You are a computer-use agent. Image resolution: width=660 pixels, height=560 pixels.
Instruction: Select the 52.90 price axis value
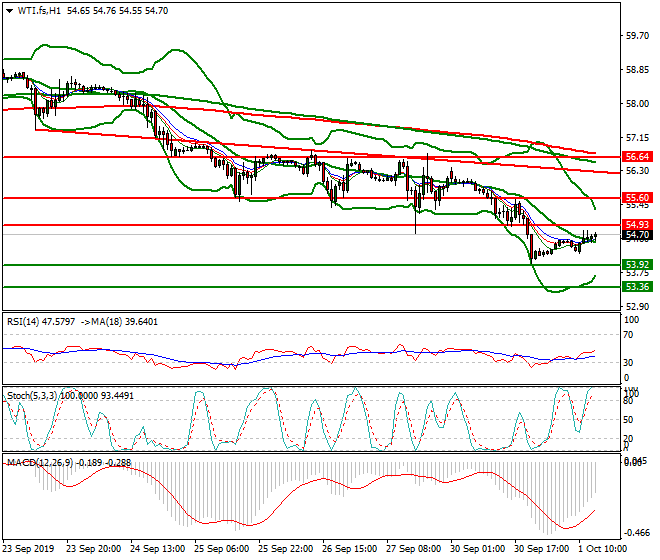(x=637, y=307)
